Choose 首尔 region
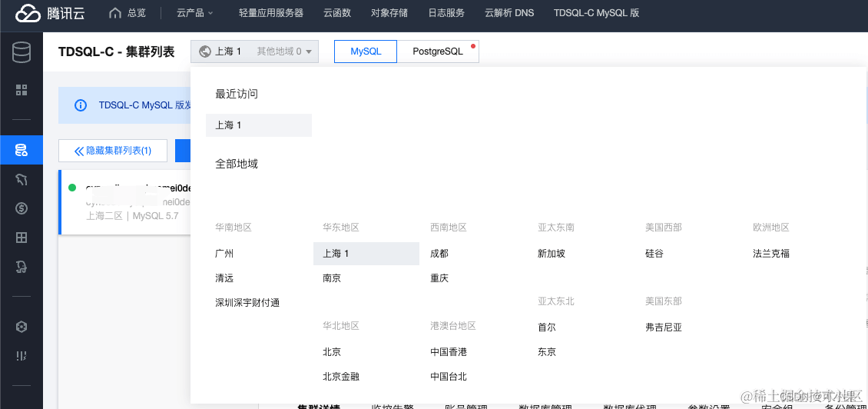The image size is (868, 409). [546, 328]
